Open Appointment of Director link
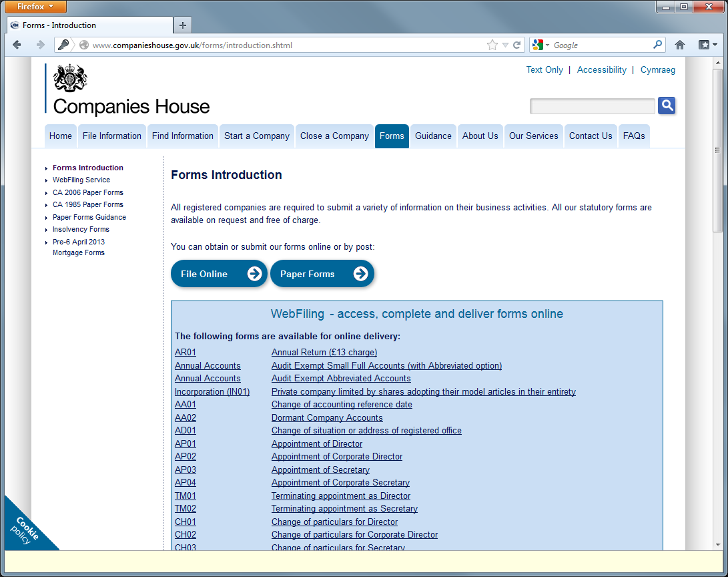Screen dimensions: 728x577 tap(317, 443)
